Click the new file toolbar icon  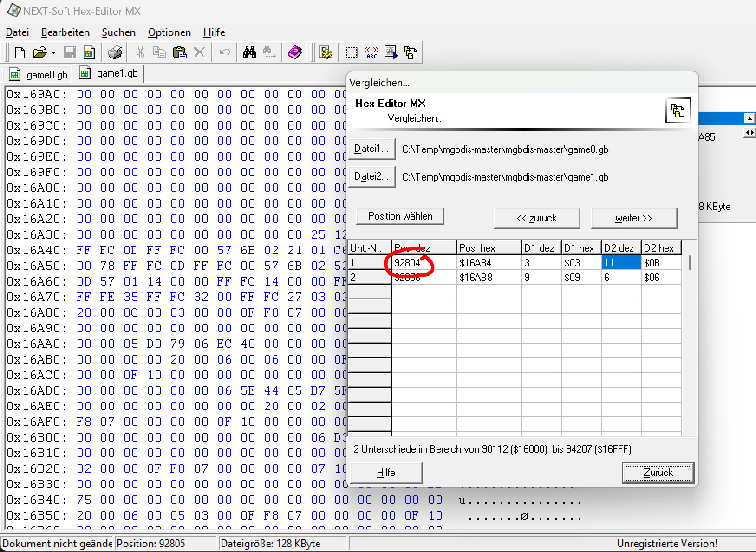pyautogui.click(x=20, y=53)
